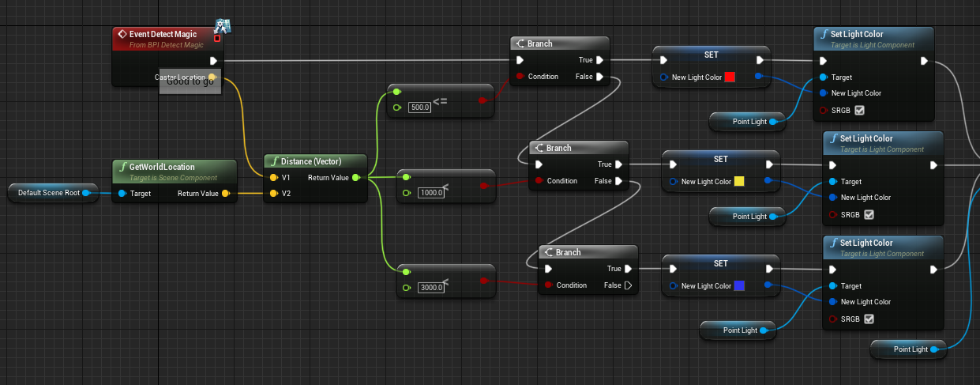Click the exec output pin of Event Detect Magic

[x=213, y=60]
